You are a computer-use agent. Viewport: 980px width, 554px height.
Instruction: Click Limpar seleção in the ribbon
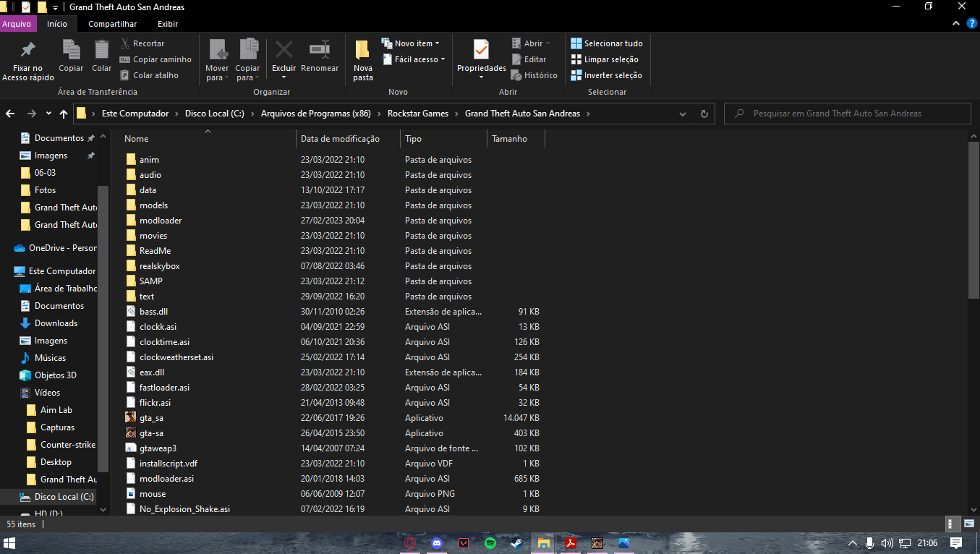click(605, 59)
